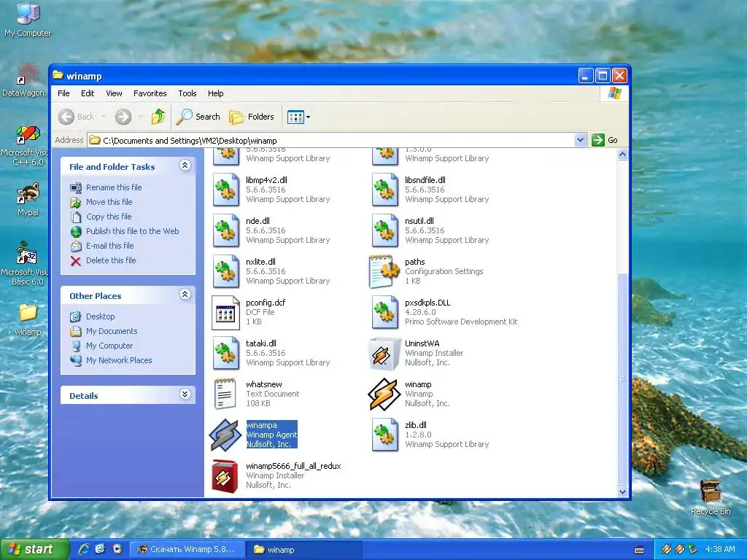This screenshot has width=747, height=560.
Task: Open My Computer desktop icon
Action: tap(28, 19)
